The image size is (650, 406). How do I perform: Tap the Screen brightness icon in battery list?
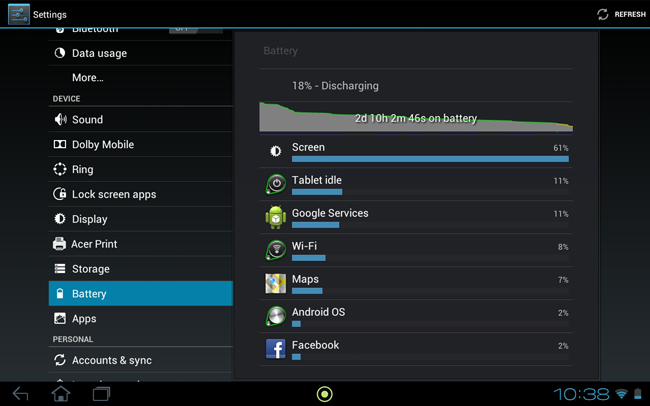tap(276, 151)
